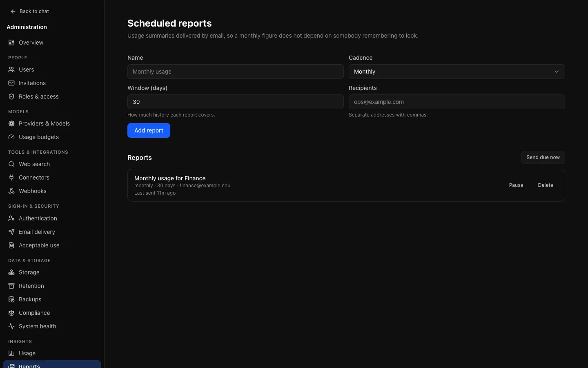Click the Web search magnifier icon
The height and width of the screenshot is (368, 588).
pyautogui.click(x=11, y=164)
